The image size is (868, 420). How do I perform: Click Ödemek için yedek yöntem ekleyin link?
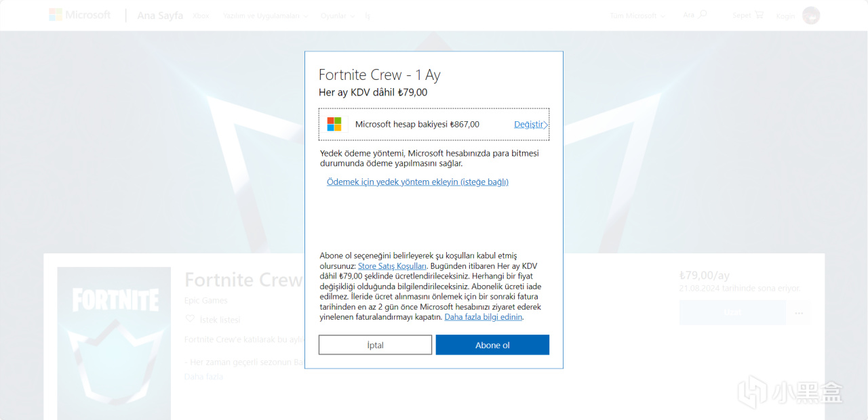point(418,182)
